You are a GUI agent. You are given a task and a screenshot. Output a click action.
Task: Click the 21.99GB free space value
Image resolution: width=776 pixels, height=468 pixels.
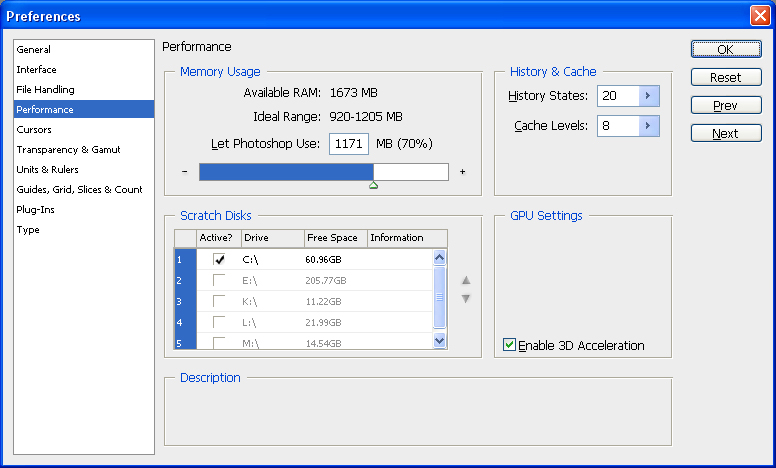[323, 323]
